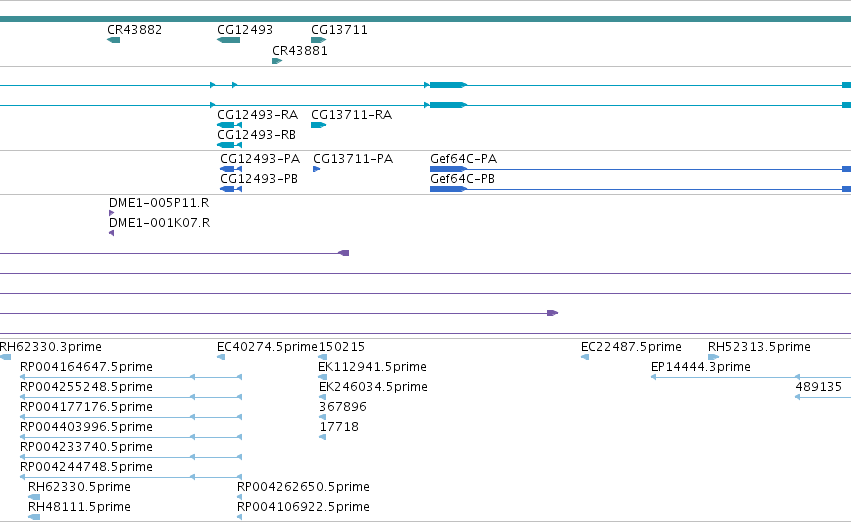Click RP004244748.5prime label
Screen dimensions: 851x522
coord(86,467)
